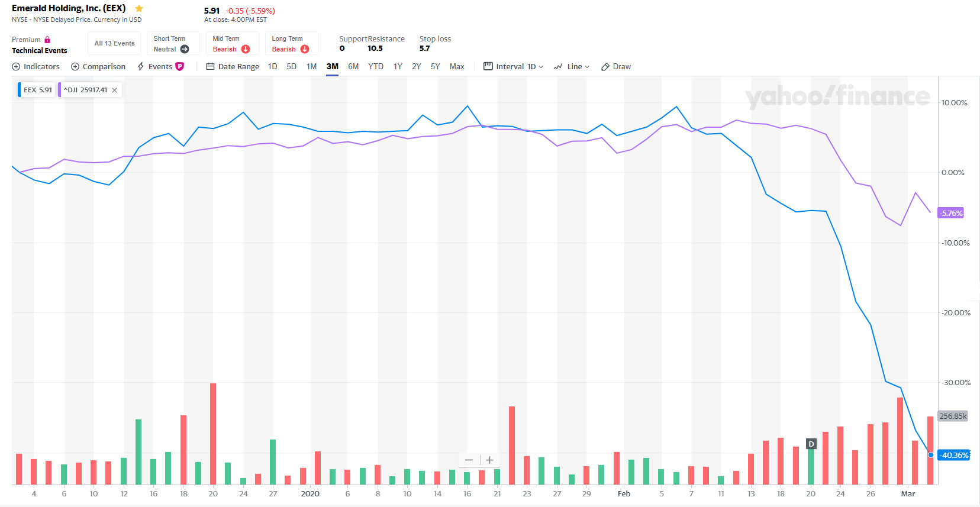
Task: Click the Events button
Action: pos(160,67)
